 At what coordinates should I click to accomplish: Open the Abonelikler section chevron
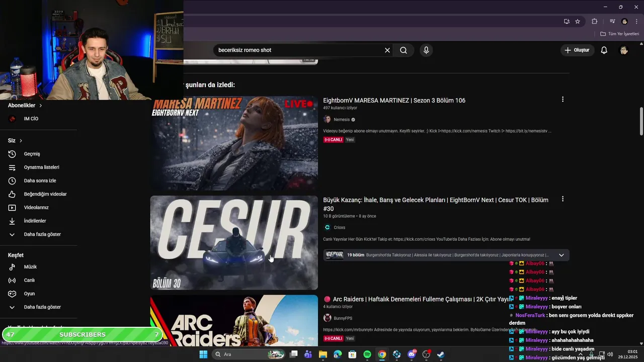tap(41, 106)
